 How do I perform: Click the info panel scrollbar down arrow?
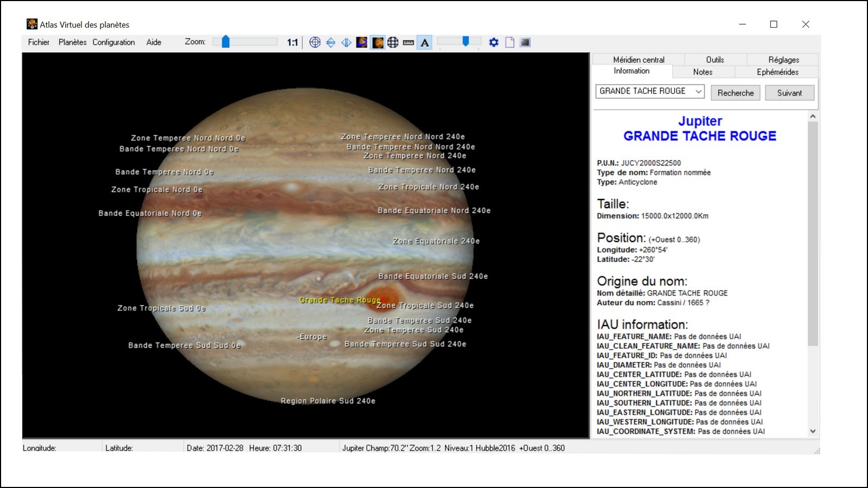pos(813,431)
